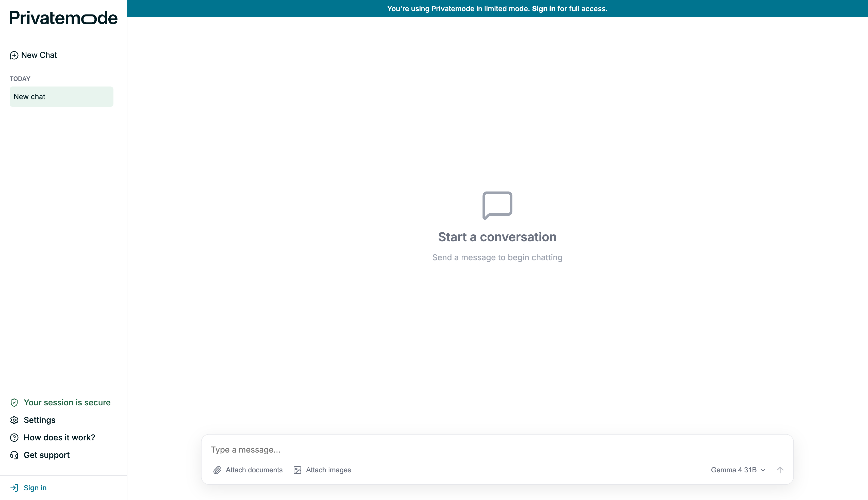
Task: Open Get support option
Action: 47,455
